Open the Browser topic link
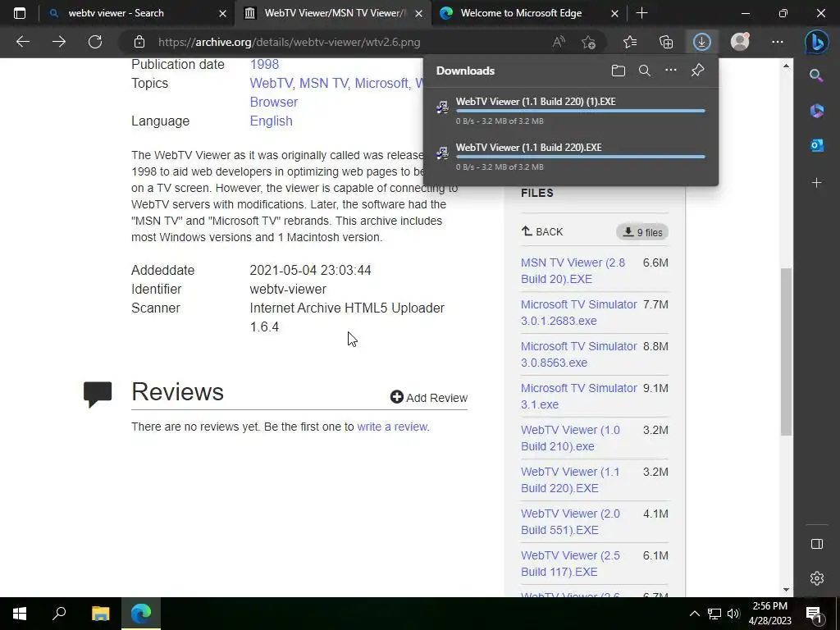The height and width of the screenshot is (630, 840). [x=274, y=102]
